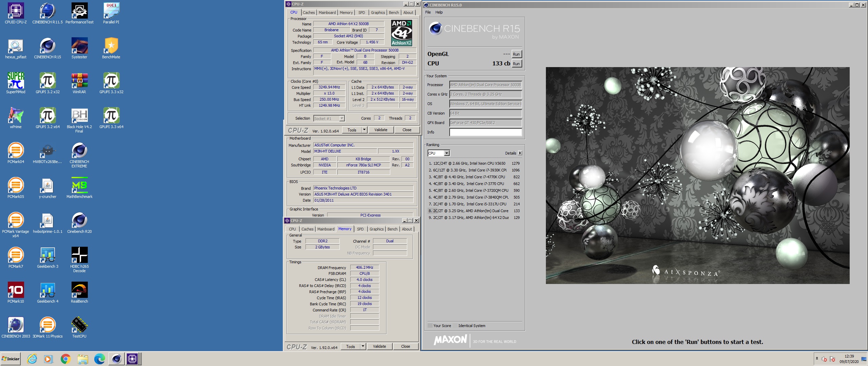Open the Ranking CPU dropdown in Cinebench

(x=438, y=153)
